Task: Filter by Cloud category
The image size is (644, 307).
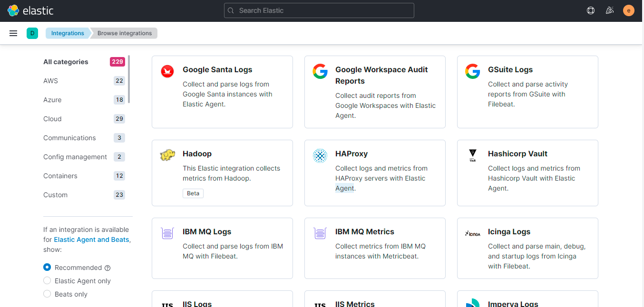Action: pyautogui.click(x=52, y=119)
